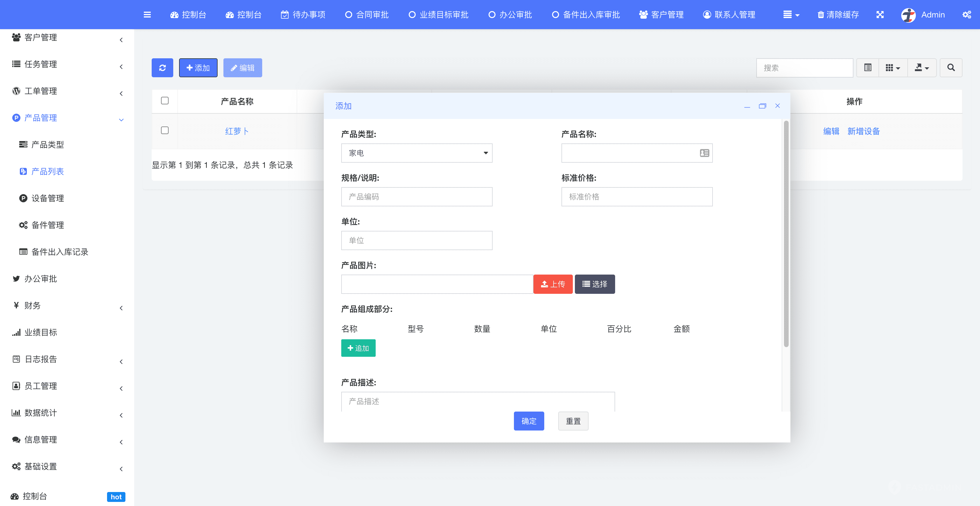980x506 pixels.
Task: Click the green 追加 button
Action: [x=358, y=348]
